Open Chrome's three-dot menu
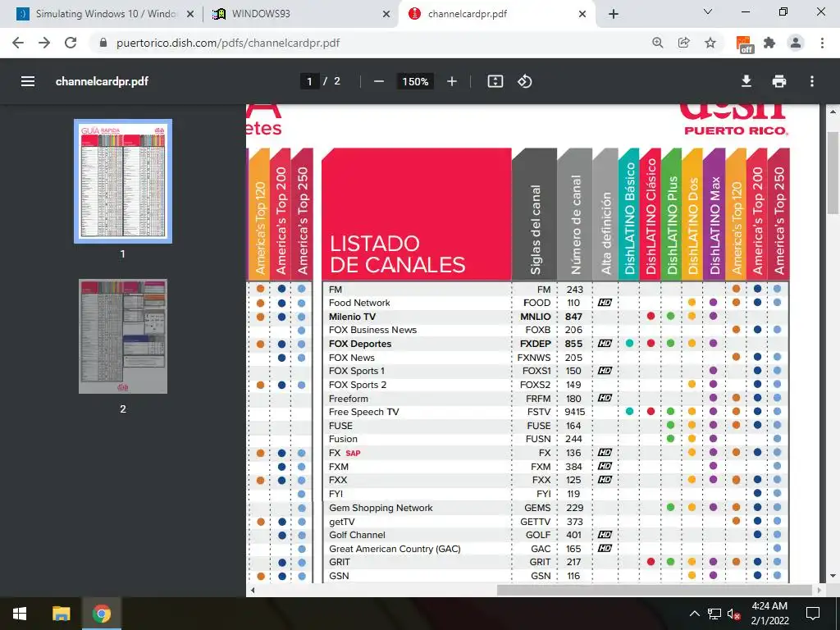This screenshot has height=630, width=840. tap(822, 43)
